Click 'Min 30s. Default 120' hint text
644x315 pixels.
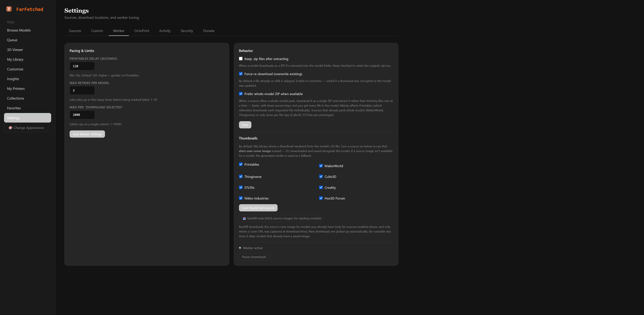point(104,75)
